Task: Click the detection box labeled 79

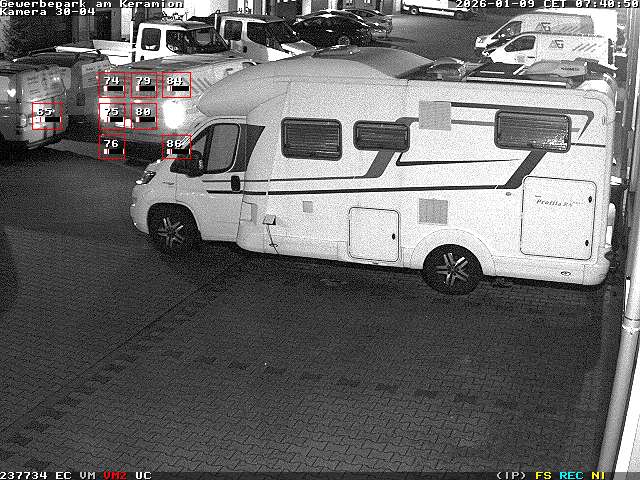Action: coord(144,85)
